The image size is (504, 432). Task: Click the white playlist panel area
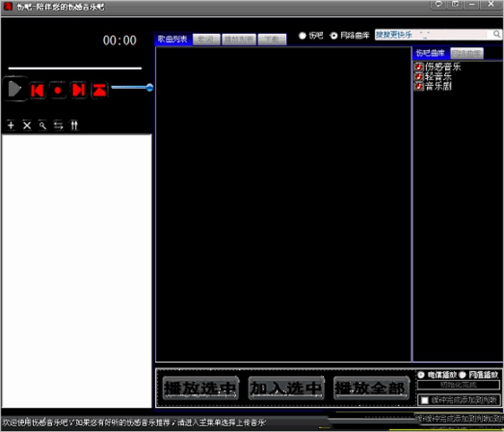coord(77,271)
